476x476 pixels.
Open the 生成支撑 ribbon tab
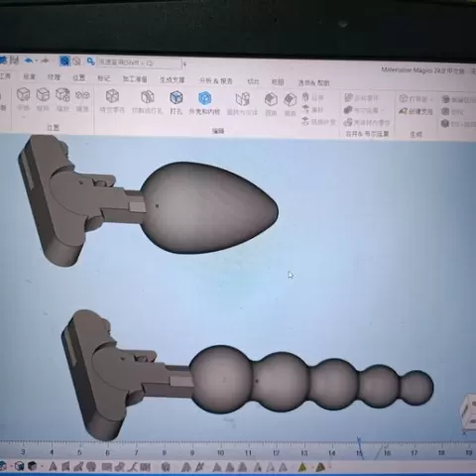click(x=172, y=79)
